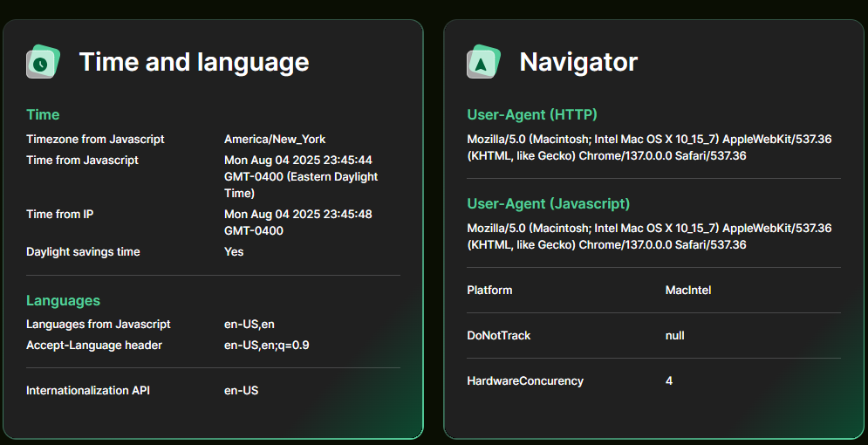The width and height of the screenshot is (868, 445).
Task: Click the en-US,en languages value
Action: 249,324
